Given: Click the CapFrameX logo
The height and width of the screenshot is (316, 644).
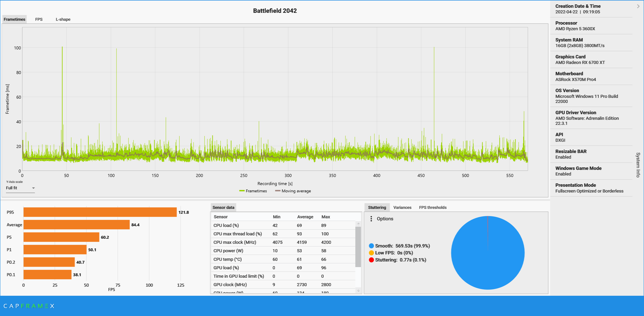Looking at the screenshot, I should [x=29, y=306].
